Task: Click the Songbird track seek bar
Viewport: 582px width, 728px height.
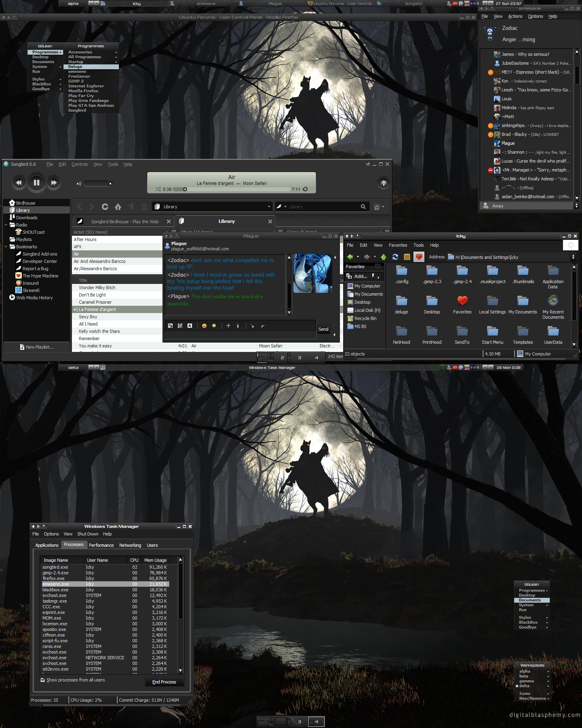Action: click(x=231, y=189)
